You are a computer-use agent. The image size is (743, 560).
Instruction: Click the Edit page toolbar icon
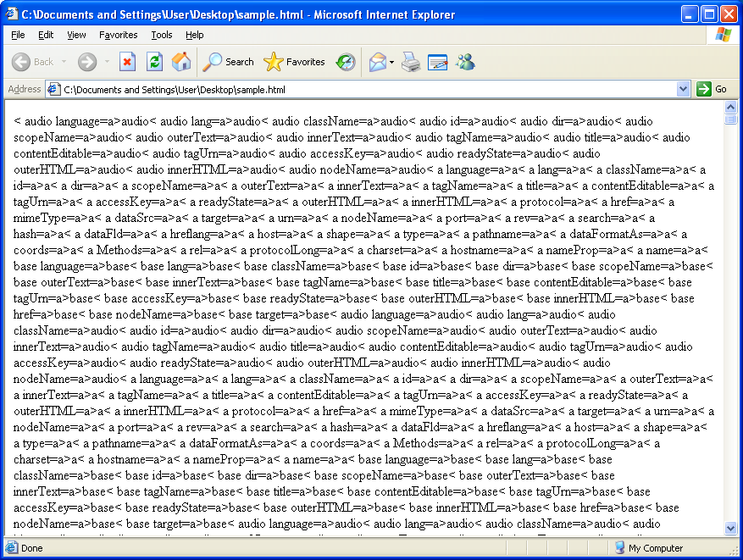(437, 62)
